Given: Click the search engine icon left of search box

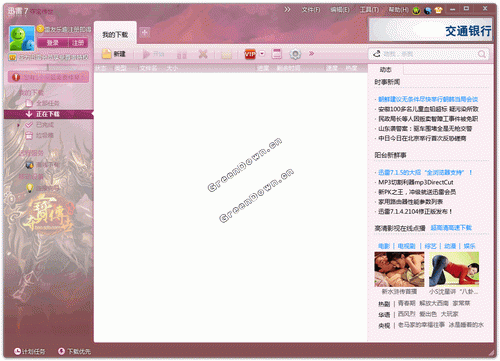Looking at the screenshot, I should [x=376, y=54].
